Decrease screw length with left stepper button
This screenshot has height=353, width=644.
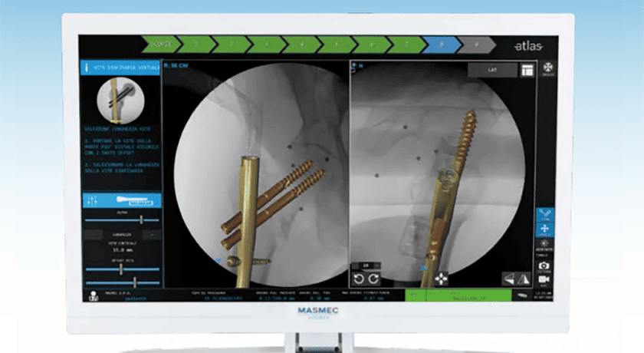point(94,235)
